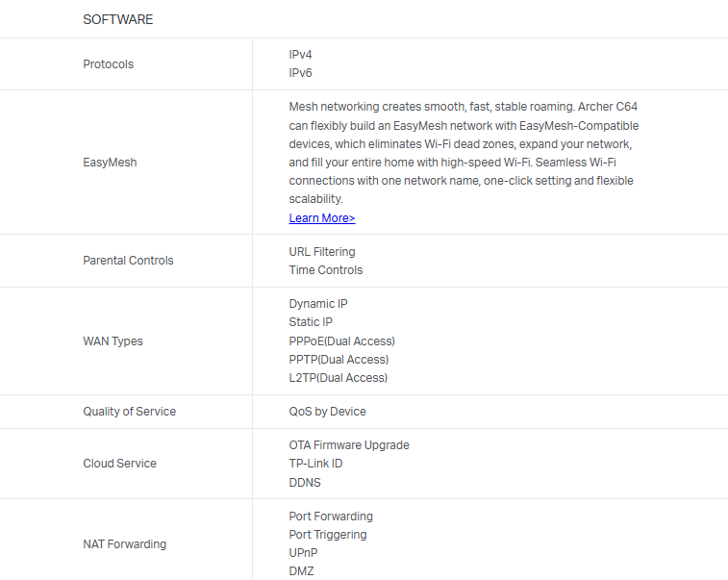Click the Learn More link
The image size is (728, 580).
point(321,218)
